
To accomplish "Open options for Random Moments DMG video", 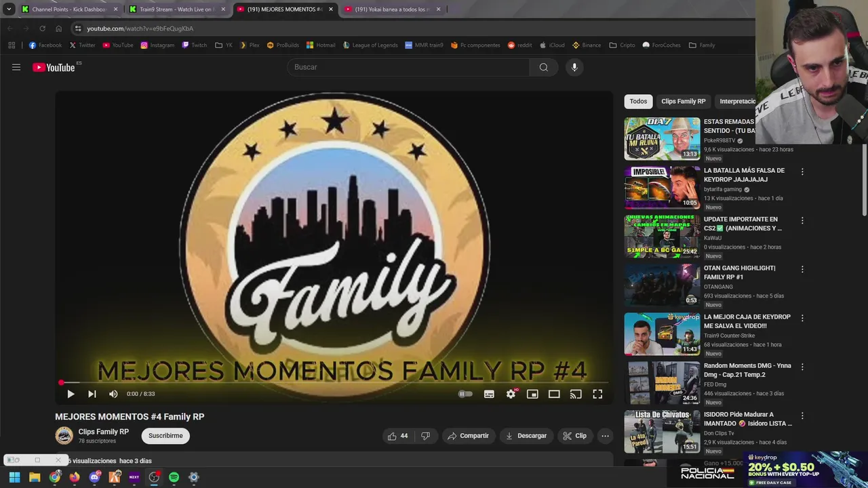I will (x=802, y=367).
